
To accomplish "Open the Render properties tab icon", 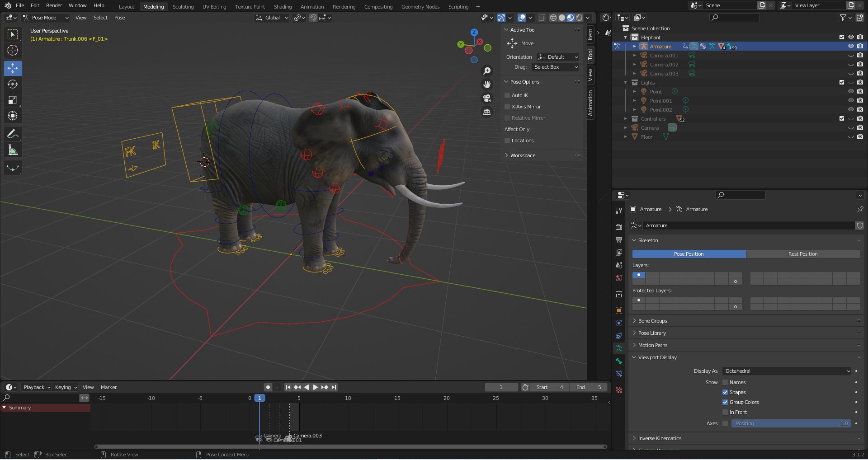I will point(619,227).
